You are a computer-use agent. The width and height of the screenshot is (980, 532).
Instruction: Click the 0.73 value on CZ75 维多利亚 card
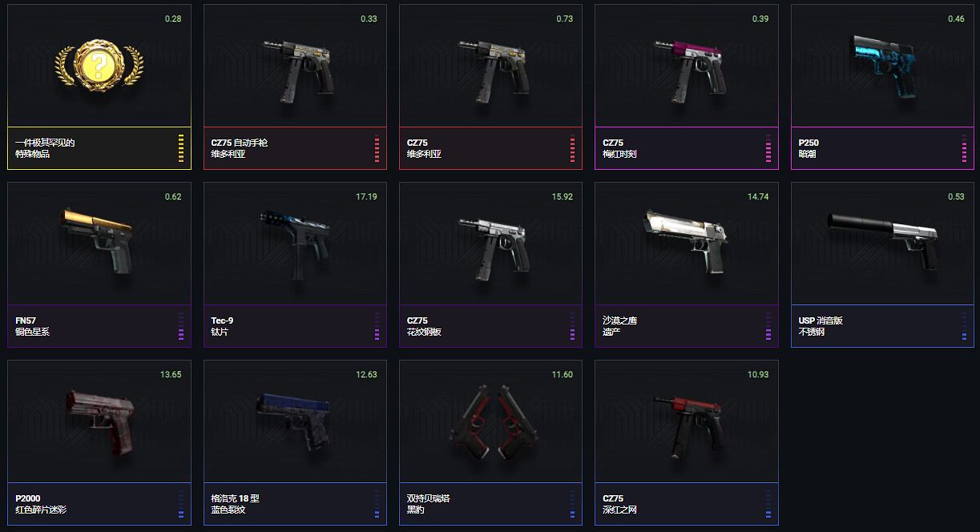coord(564,18)
